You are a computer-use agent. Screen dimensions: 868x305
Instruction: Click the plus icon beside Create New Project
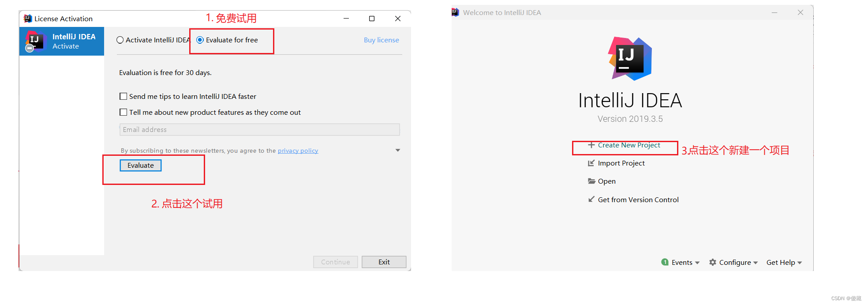[x=591, y=145]
